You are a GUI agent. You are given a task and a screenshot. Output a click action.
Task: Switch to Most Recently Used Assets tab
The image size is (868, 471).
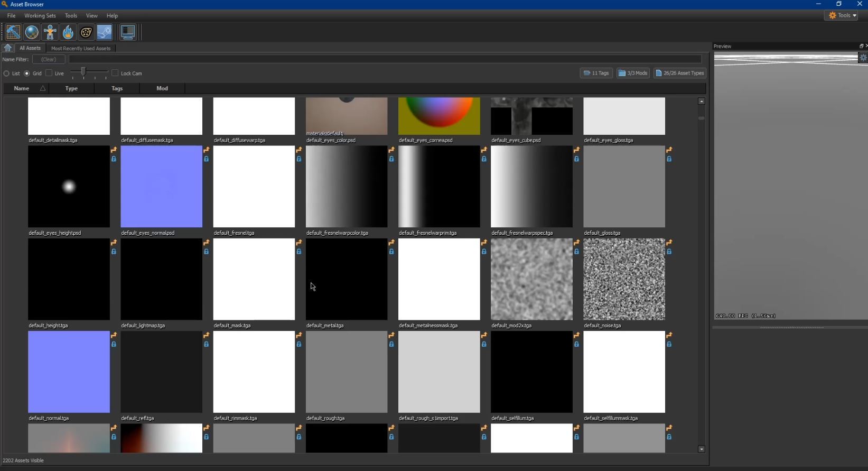click(x=81, y=48)
